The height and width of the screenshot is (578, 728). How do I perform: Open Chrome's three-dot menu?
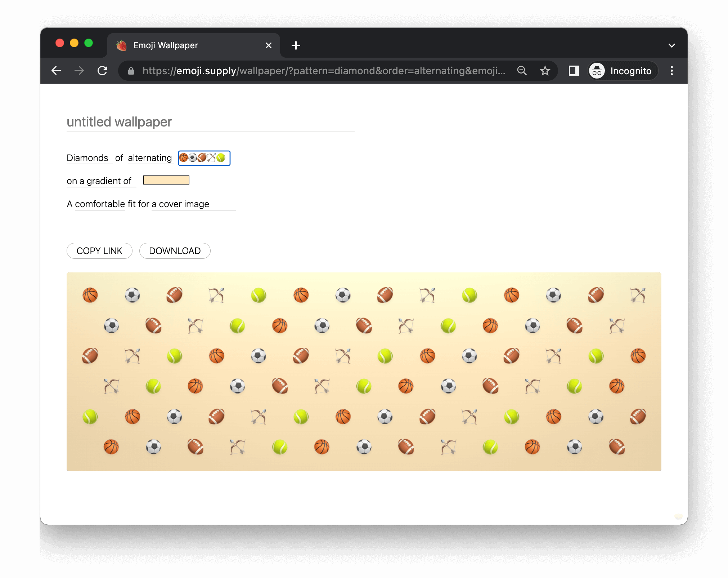[671, 71]
